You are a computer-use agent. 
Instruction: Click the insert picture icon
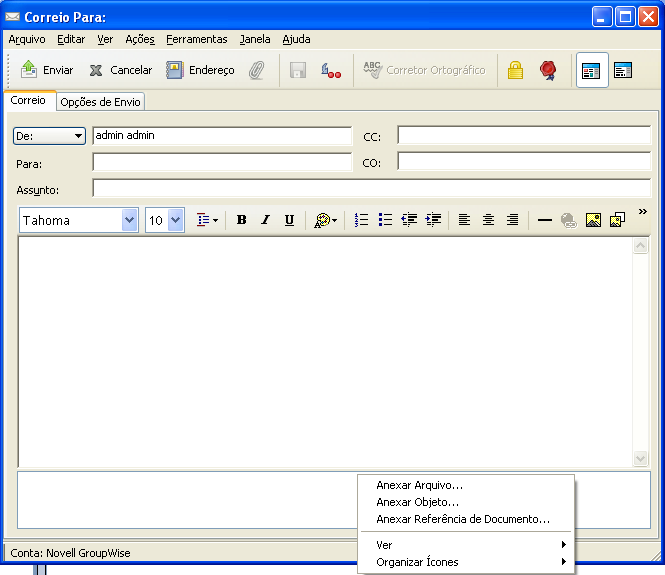tap(593, 220)
